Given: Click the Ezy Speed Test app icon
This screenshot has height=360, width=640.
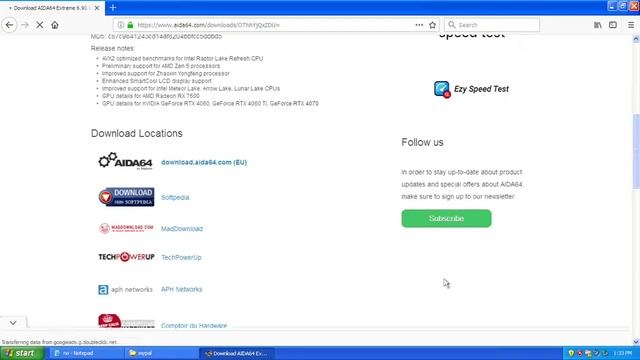Looking at the screenshot, I should click(x=442, y=89).
